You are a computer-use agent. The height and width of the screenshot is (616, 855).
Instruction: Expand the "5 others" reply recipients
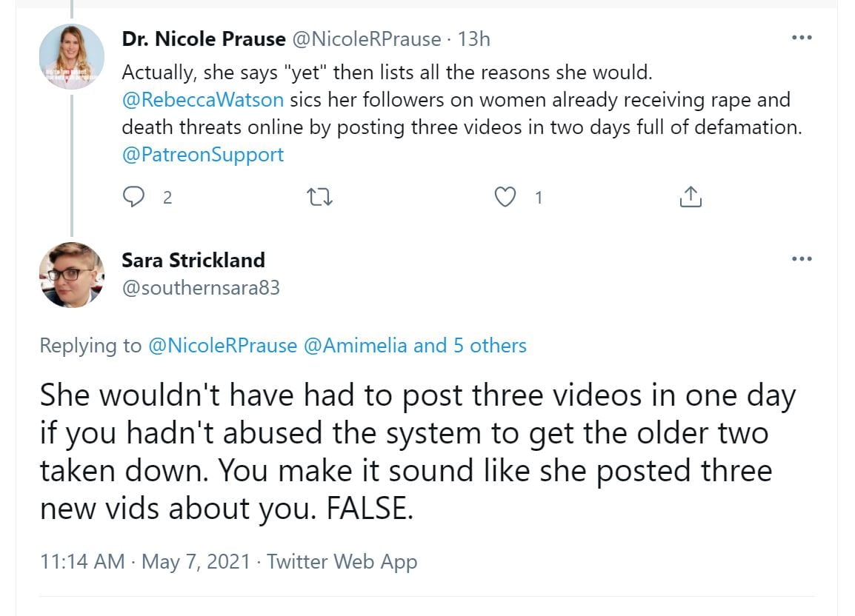(490, 346)
